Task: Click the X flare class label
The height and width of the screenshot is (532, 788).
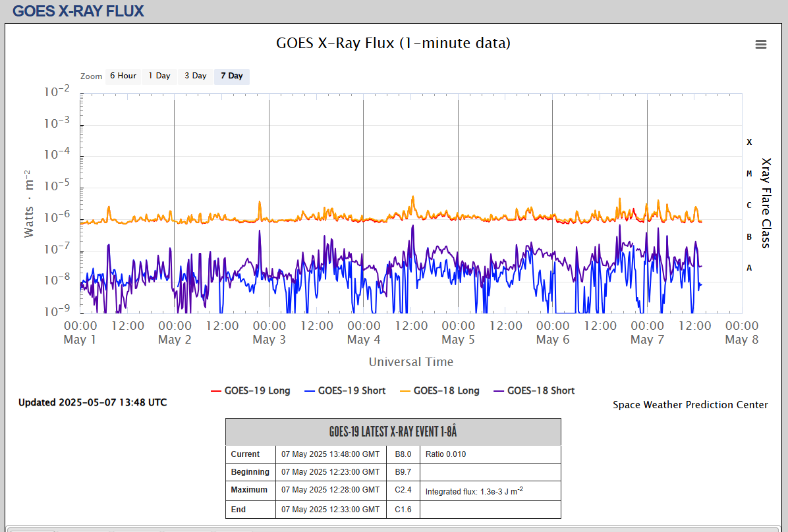Action: (x=749, y=142)
